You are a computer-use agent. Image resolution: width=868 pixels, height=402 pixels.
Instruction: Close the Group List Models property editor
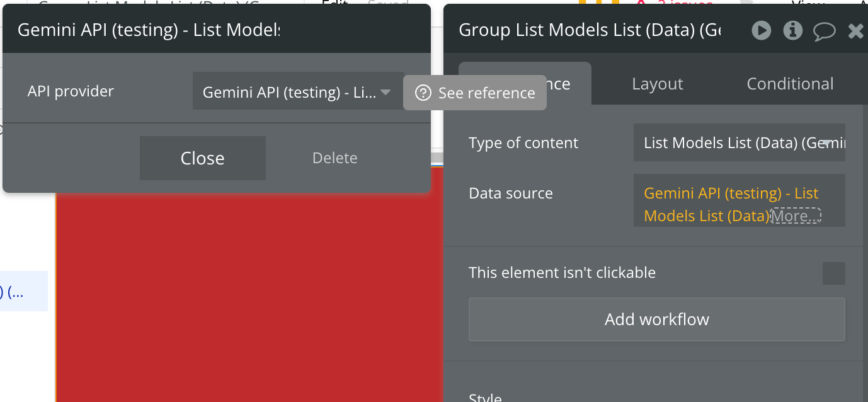(x=855, y=31)
